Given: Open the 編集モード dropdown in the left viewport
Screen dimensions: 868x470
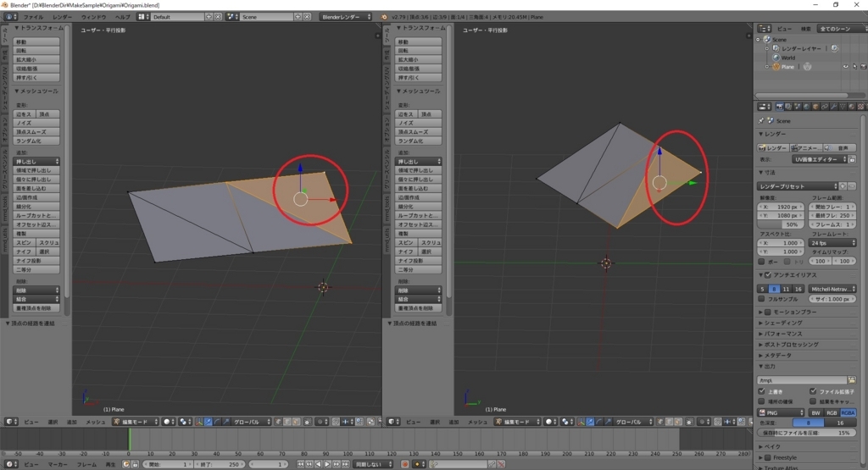Looking at the screenshot, I should coord(135,422).
